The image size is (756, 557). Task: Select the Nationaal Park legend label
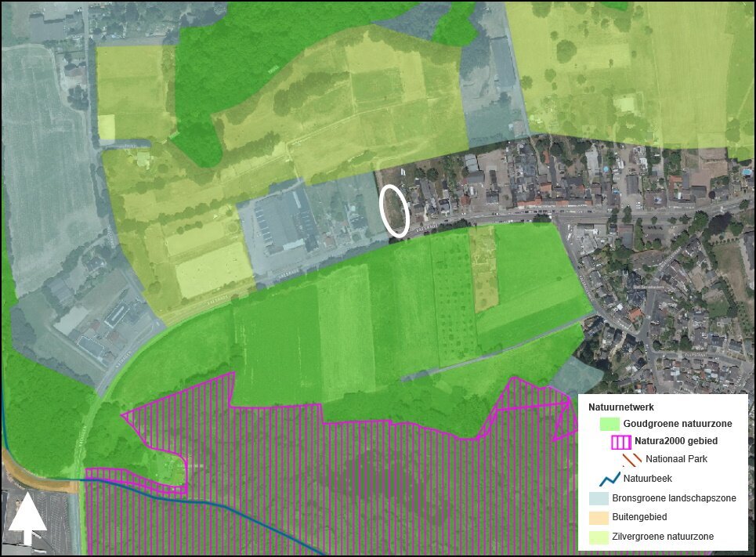click(x=676, y=459)
